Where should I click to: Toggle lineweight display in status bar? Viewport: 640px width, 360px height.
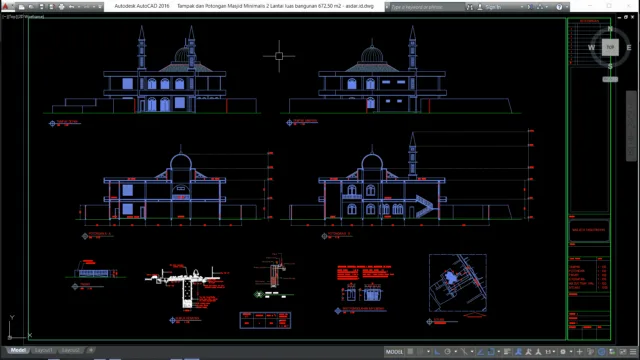[x=507, y=352]
